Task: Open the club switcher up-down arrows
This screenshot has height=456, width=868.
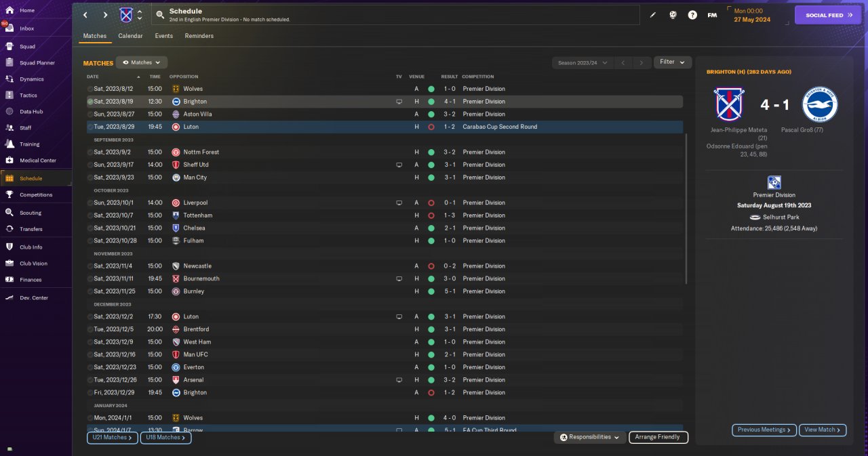Action: 140,15
